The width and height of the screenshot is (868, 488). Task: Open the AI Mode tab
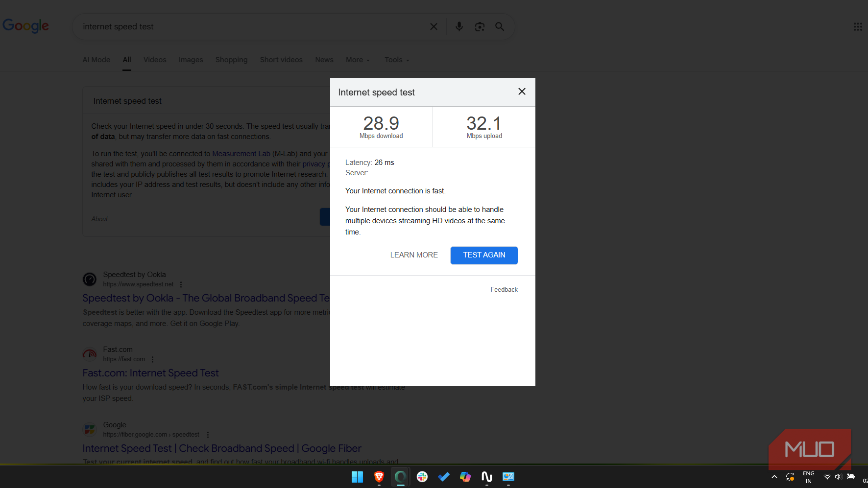pyautogui.click(x=96, y=60)
